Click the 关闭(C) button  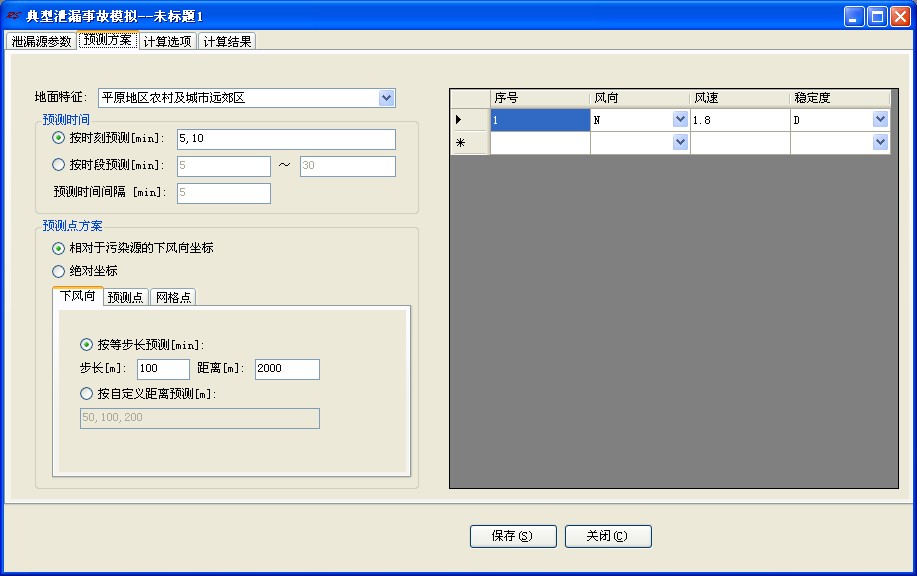click(608, 536)
